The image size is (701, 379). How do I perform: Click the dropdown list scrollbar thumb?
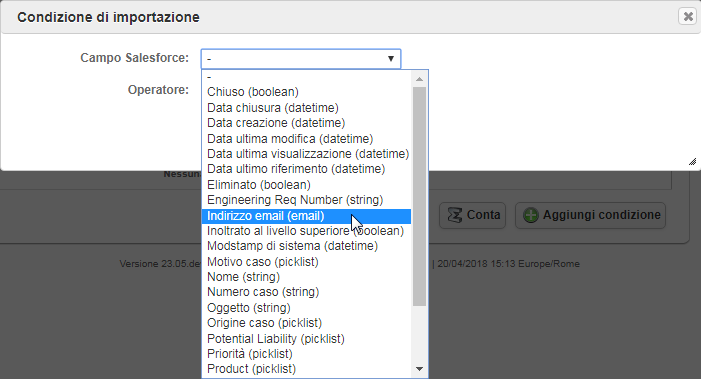(x=419, y=197)
